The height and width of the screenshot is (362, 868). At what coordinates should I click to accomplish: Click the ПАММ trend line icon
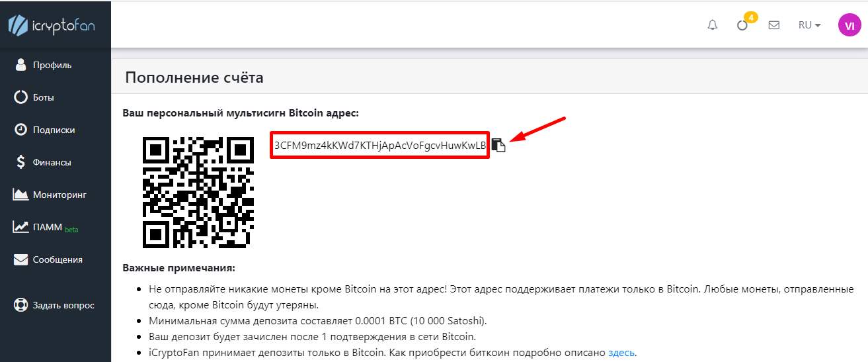click(20, 227)
